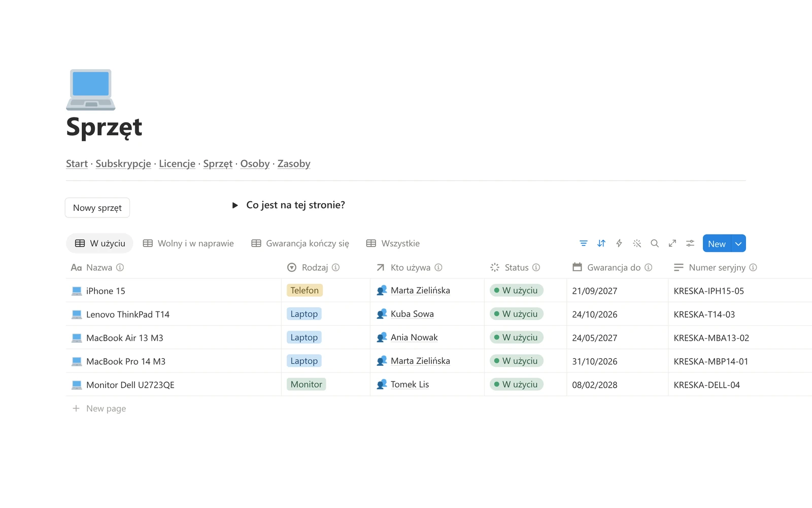Open automations lightning bolt icon

[x=619, y=243]
